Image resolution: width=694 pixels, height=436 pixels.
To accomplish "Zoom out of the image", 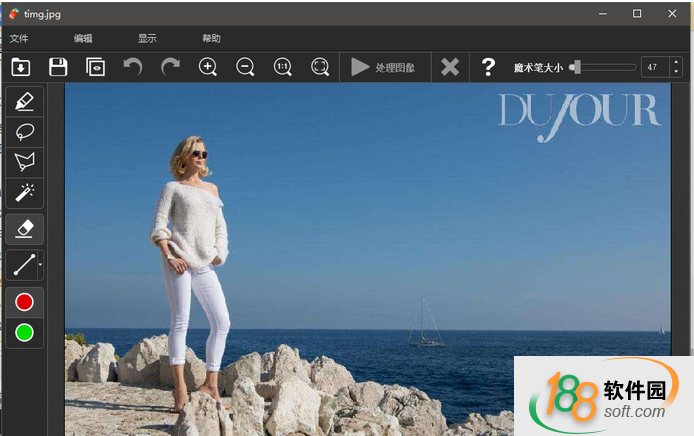I will coord(245,67).
